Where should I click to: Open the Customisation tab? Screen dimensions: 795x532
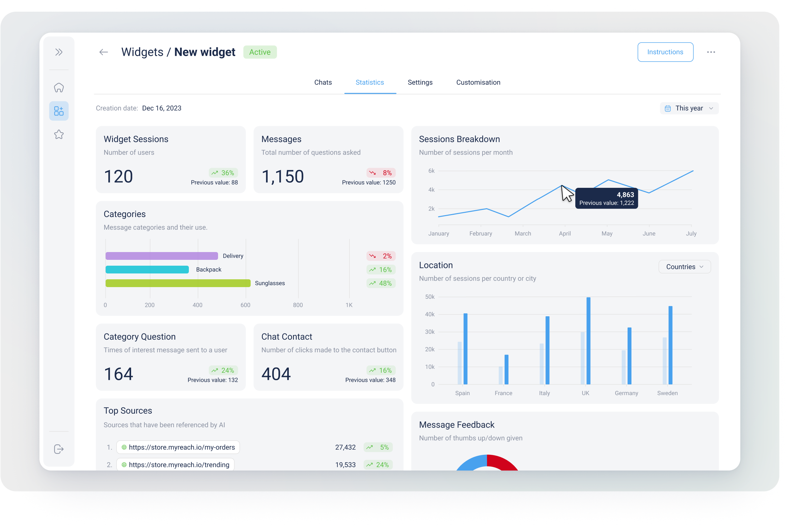tap(478, 82)
